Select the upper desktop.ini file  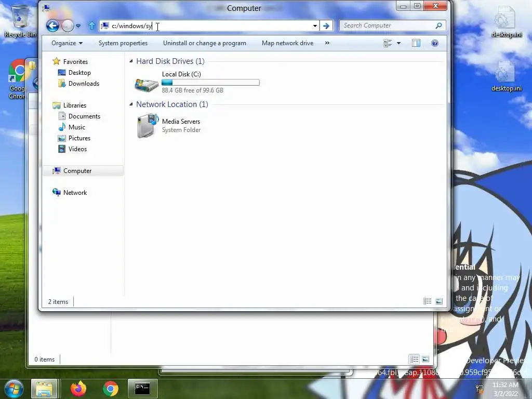[x=506, y=21]
